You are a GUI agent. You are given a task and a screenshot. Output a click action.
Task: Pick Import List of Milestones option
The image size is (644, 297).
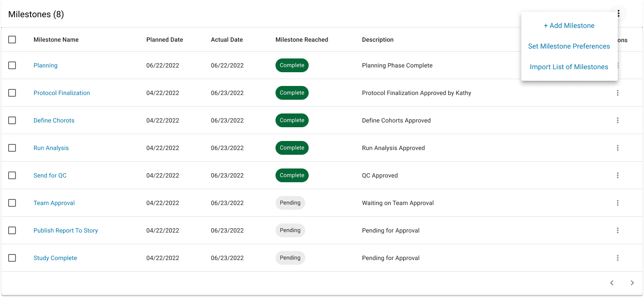(x=569, y=67)
